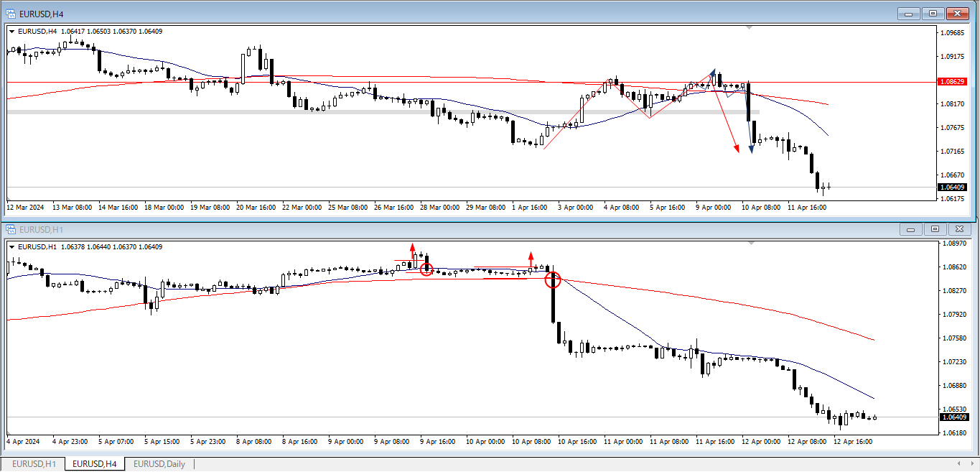
Task: Close the EURUSD,H1 chart window
Action: pos(958,229)
